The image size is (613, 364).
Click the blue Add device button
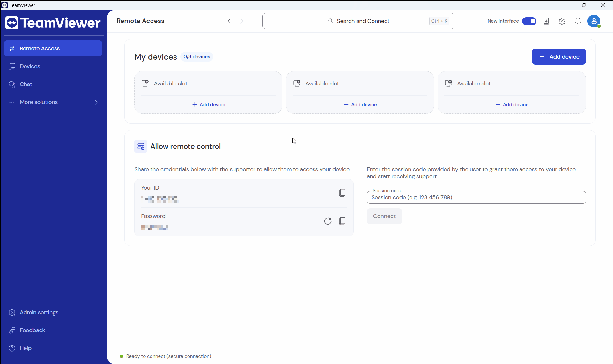(x=558, y=57)
